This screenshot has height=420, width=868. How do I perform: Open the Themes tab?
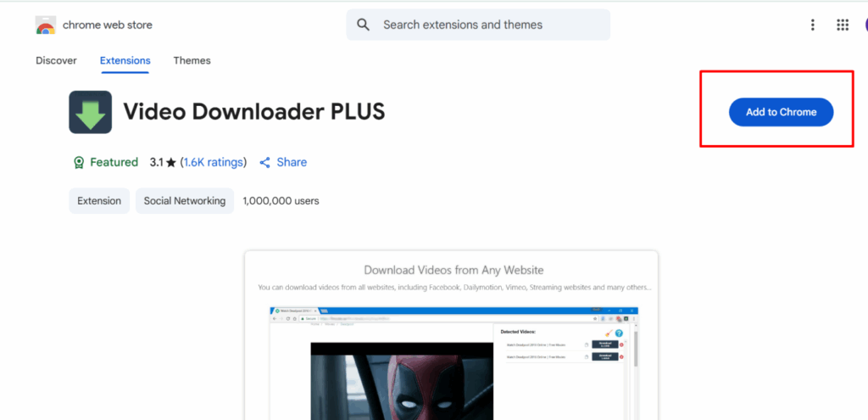point(192,60)
